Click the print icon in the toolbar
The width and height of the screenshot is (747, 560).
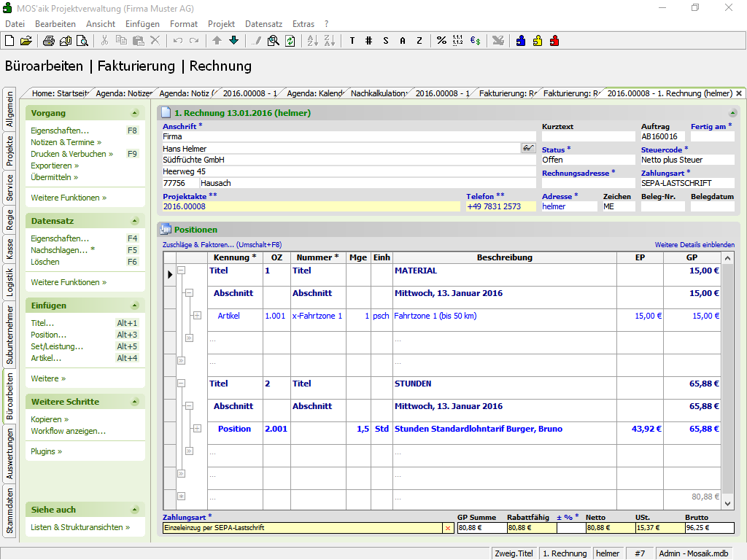click(x=48, y=41)
